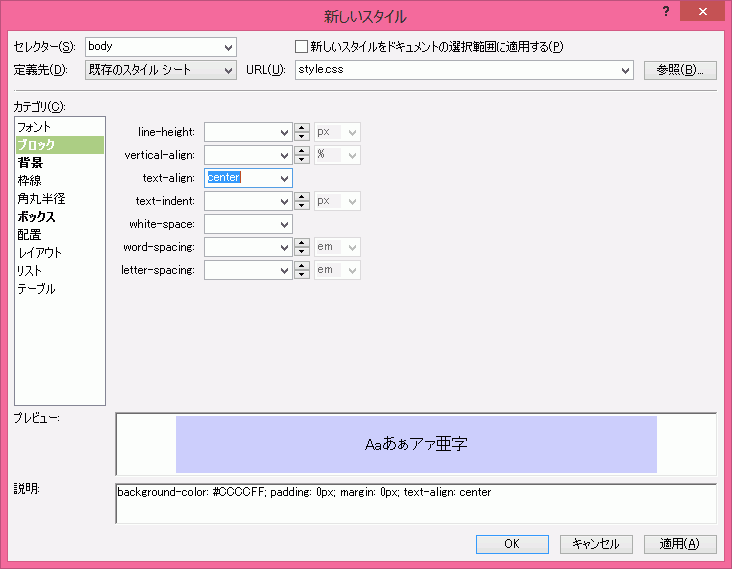This screenshot has height=569, width=732.
Task: Decrease text-indent with down spinner arrow
Action: tap(302, 205)
